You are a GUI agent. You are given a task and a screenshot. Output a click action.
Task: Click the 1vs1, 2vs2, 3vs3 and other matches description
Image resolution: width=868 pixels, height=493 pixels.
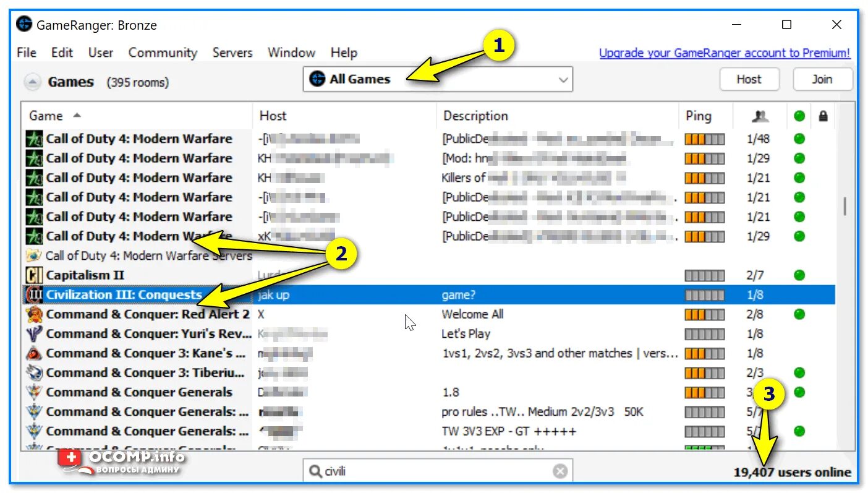click(x=560, y=353)
